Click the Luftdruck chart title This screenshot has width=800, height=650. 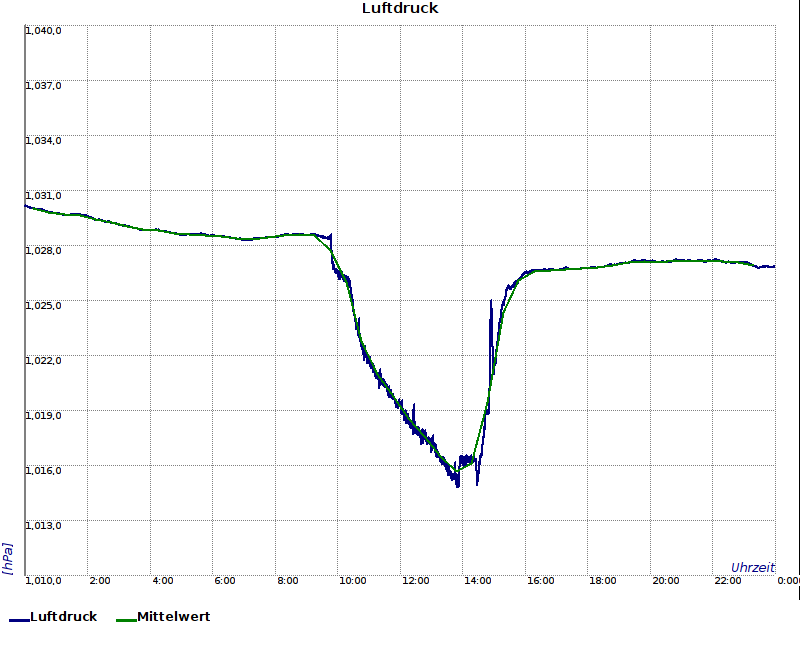(x=400, y=9)
